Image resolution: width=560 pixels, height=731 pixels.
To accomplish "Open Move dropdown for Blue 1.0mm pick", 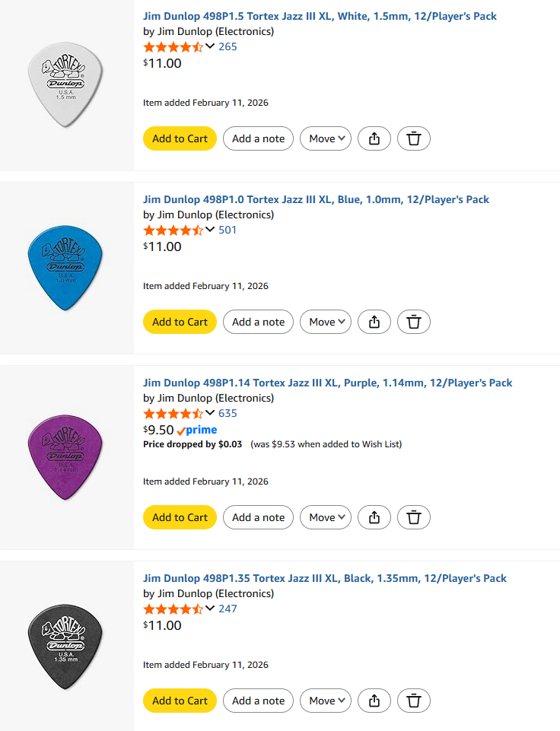I will [326, 322].
